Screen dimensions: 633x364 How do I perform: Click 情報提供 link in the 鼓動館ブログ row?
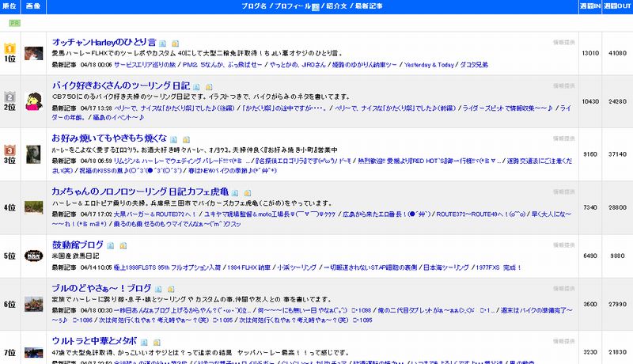(x=563, y=245)
